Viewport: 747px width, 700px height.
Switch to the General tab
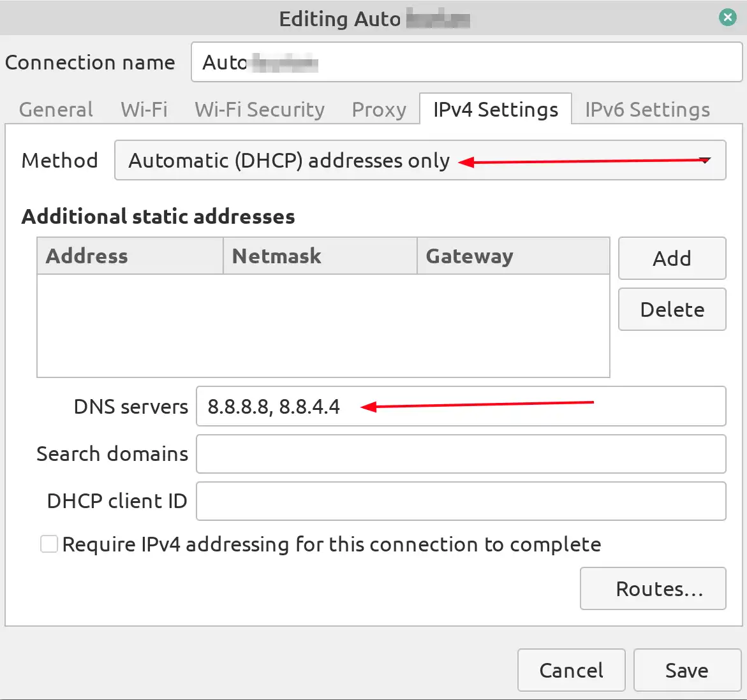pyautogui.click(x=56, y=110)
